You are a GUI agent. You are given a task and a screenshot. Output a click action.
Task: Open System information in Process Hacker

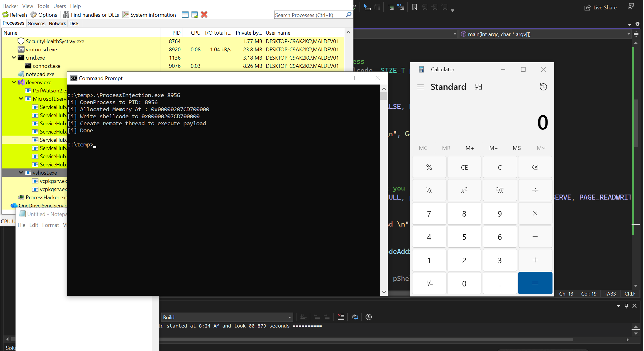pyautogui.click(x=149, y=15)
